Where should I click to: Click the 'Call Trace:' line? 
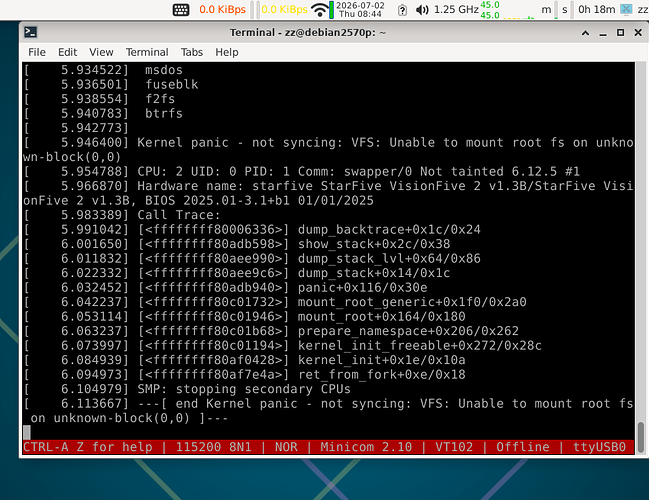[x=178, y=215]
